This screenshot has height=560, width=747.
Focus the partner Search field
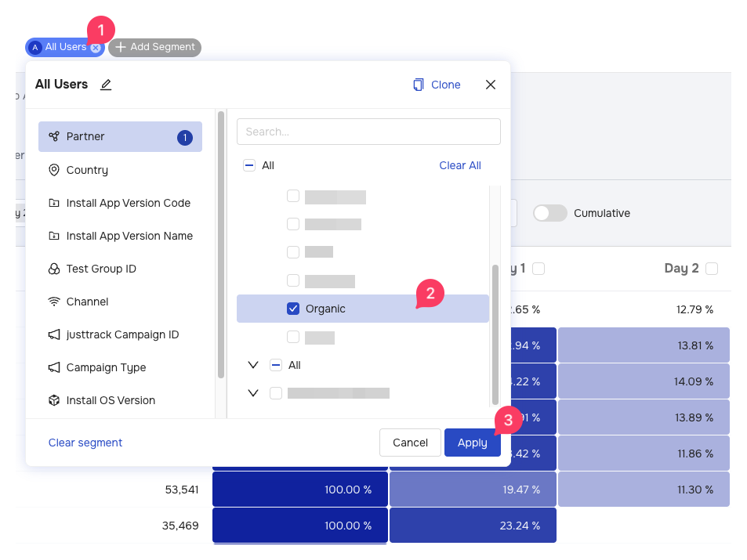pos(368,132)
